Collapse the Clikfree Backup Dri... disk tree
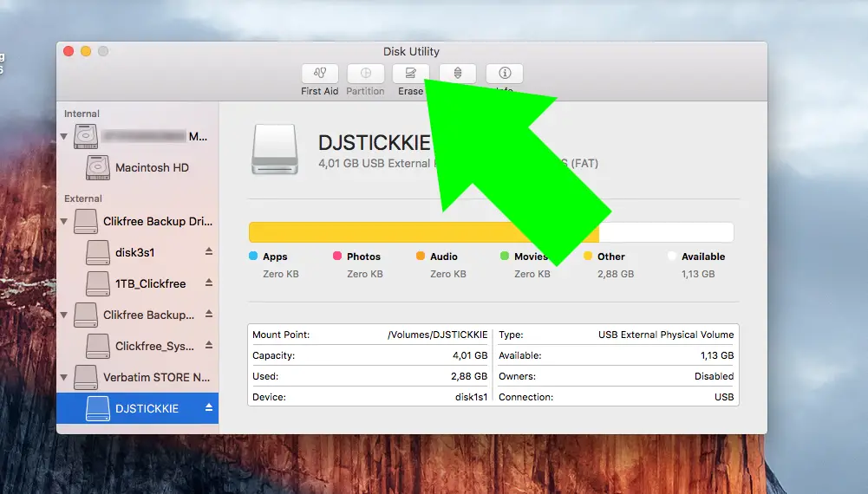This screenshot has height=494, width=868. (x=63, y=221)
